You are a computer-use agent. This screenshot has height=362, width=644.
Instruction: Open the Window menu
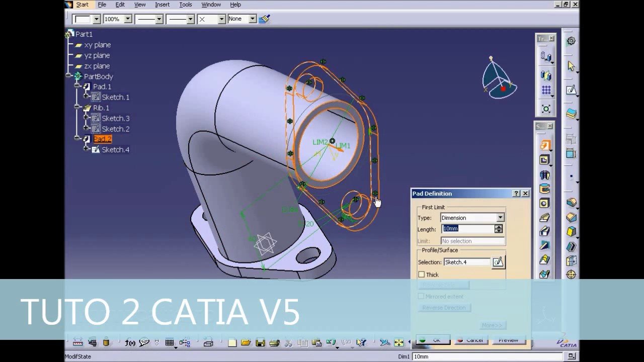(x=211, y=5)
